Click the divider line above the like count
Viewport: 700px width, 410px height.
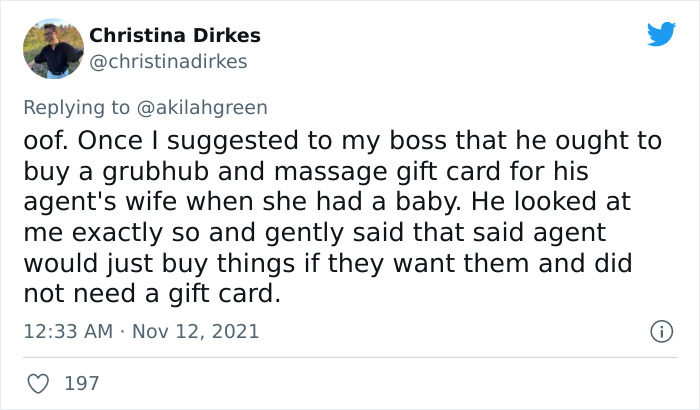click(x=350, y=357)
